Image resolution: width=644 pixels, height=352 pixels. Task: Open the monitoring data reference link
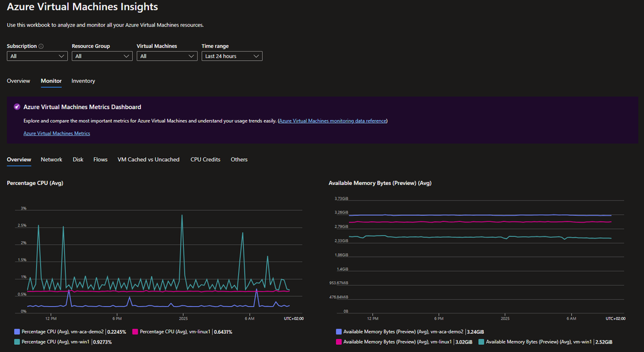333,121
